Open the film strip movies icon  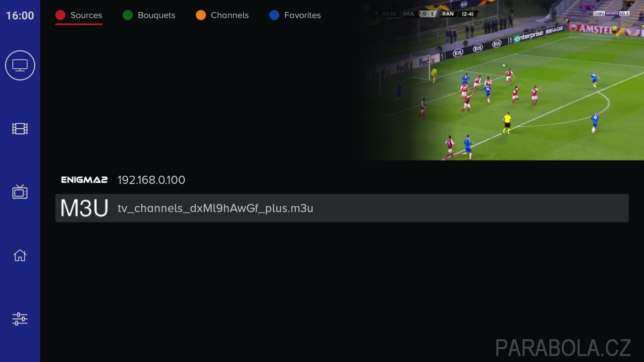(20, 129)
